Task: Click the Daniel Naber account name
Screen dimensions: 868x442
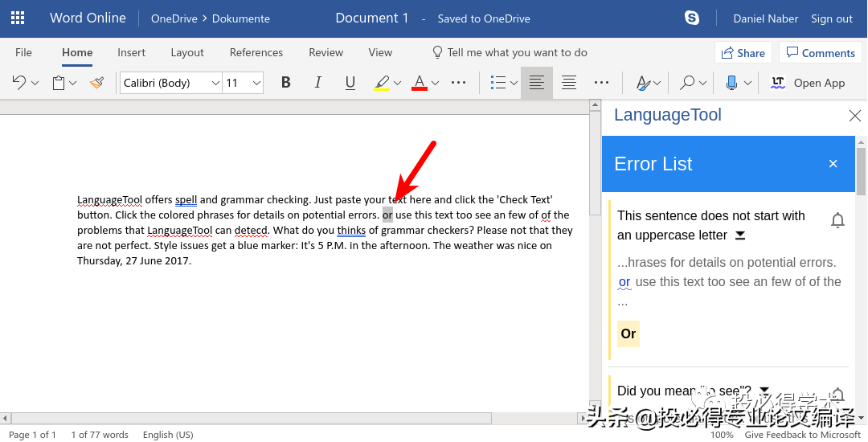Action: [766, 18]
